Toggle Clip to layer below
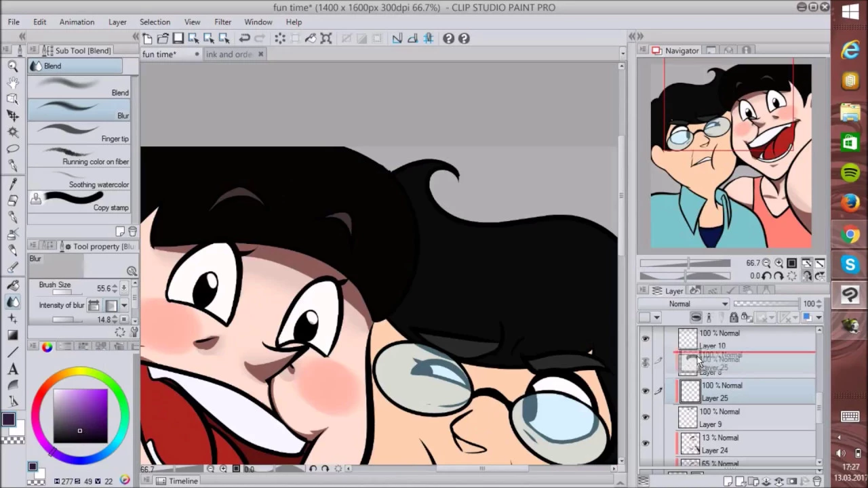The image size is (868, 488). click(696, 317)
